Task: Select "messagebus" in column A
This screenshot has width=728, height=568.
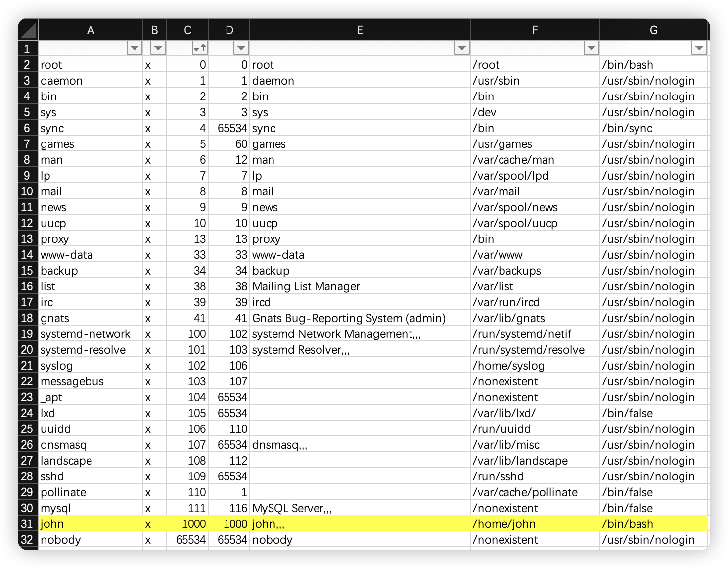Action: click(91, 381)
